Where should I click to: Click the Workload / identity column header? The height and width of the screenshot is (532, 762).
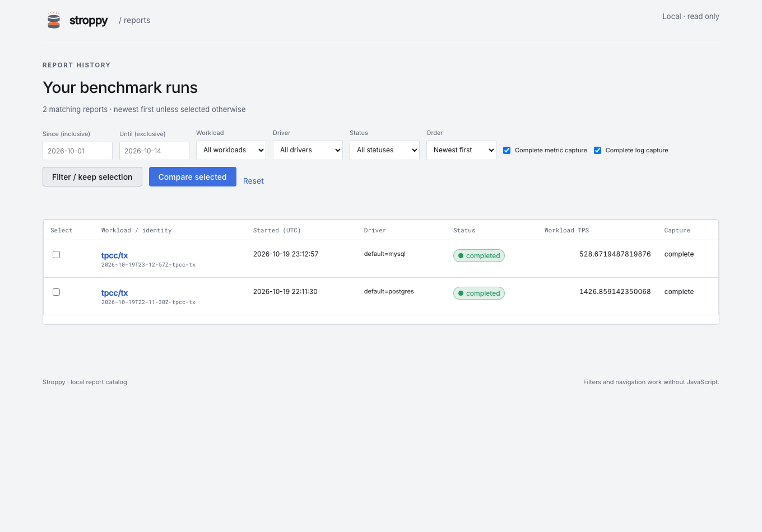tap(137, 230)
